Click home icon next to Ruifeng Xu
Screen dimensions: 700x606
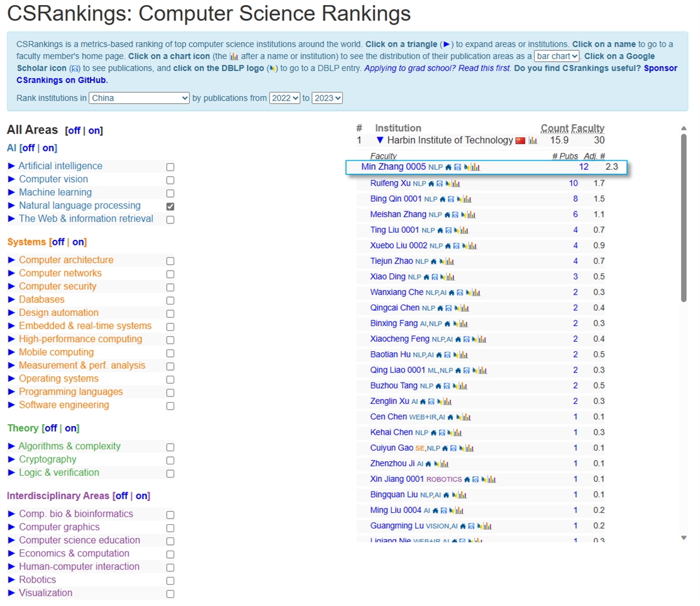(431, 184)
